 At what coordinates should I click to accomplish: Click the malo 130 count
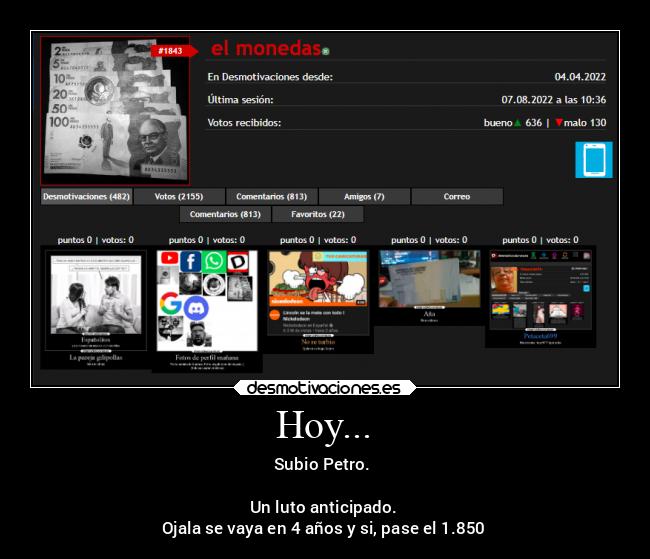[x=585, y=123]
